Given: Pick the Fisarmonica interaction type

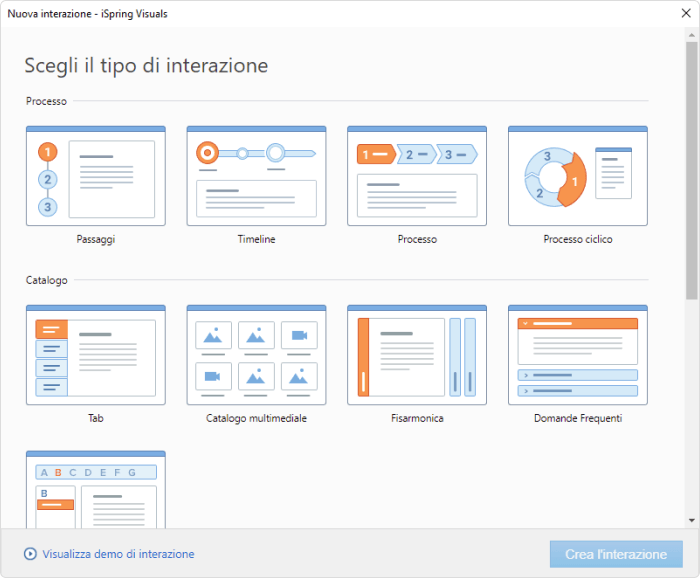Looking at the screenshot, I should click(x=417, y=355).
